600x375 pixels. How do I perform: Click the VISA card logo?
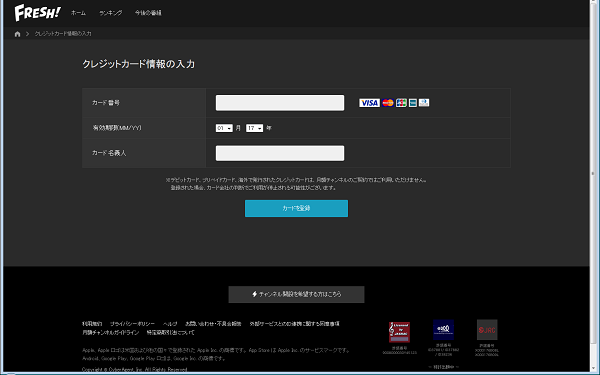coord(369,103)
